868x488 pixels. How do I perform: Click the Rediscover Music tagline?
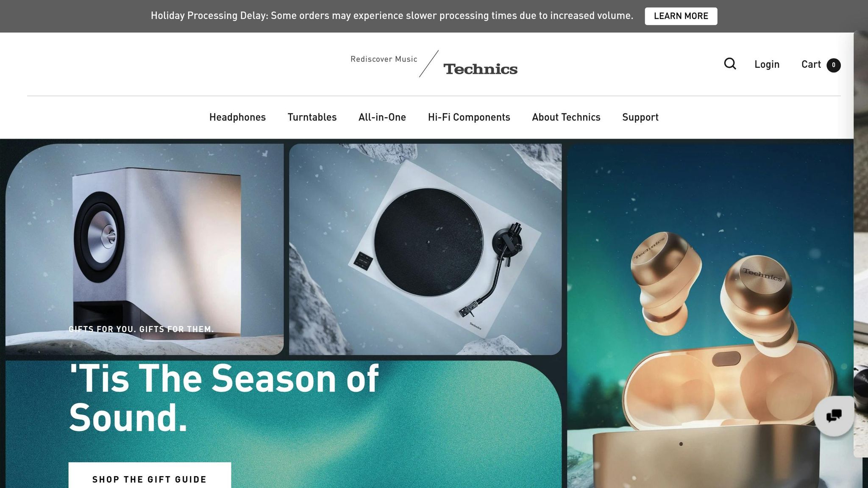(x=384, y=59)
